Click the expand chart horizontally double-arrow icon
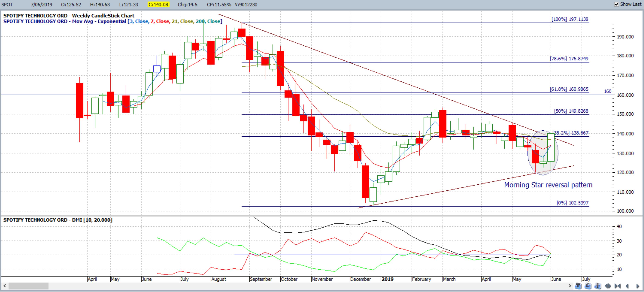 (608, 286)
